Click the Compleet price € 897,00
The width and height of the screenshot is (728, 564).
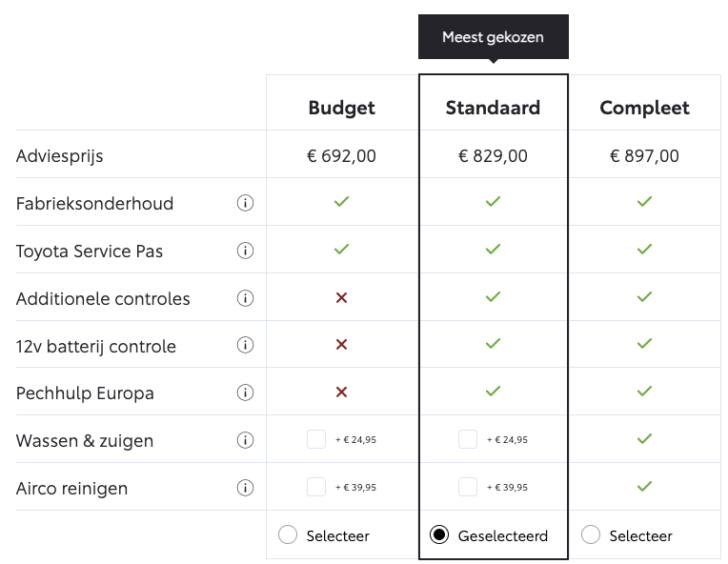coord(644,156)
